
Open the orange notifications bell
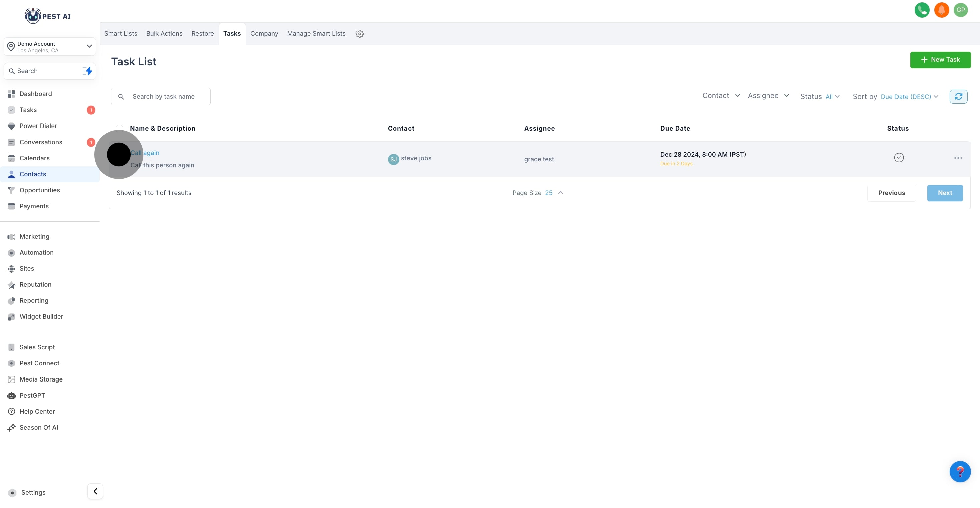[x=941, y=10]
